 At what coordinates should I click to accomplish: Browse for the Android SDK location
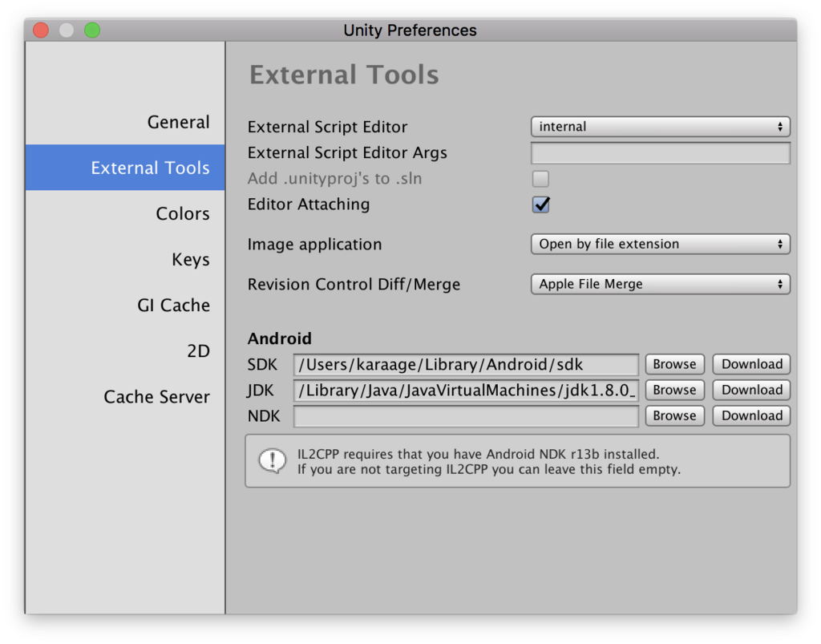coord(674,364)
